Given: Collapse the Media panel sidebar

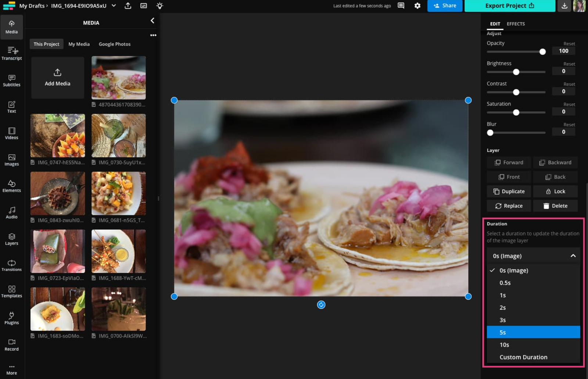Looking at the screenshot, I should click(x=152, y=21).
